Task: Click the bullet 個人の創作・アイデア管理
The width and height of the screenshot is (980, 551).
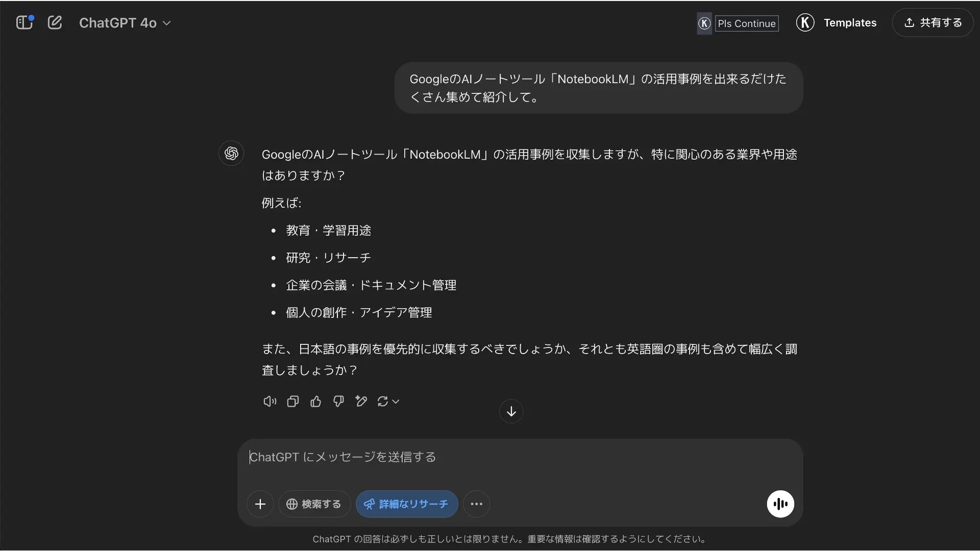Action: (x=359, y=312)
